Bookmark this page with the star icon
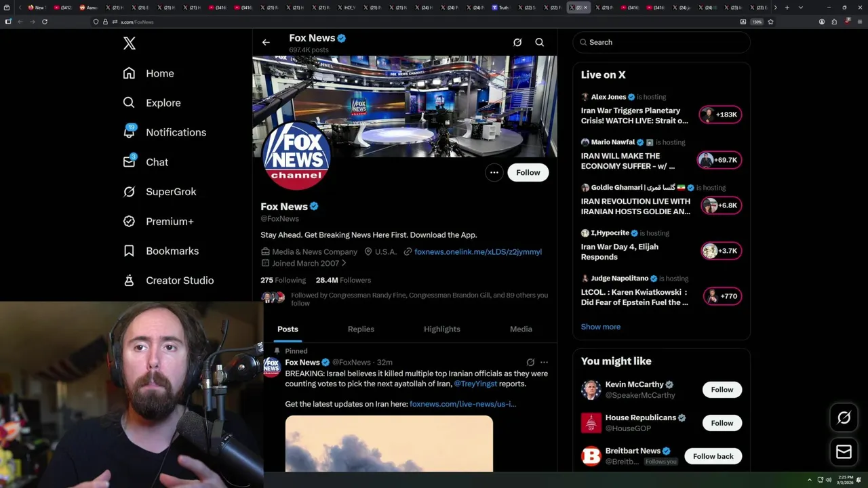 click(770, 22)
